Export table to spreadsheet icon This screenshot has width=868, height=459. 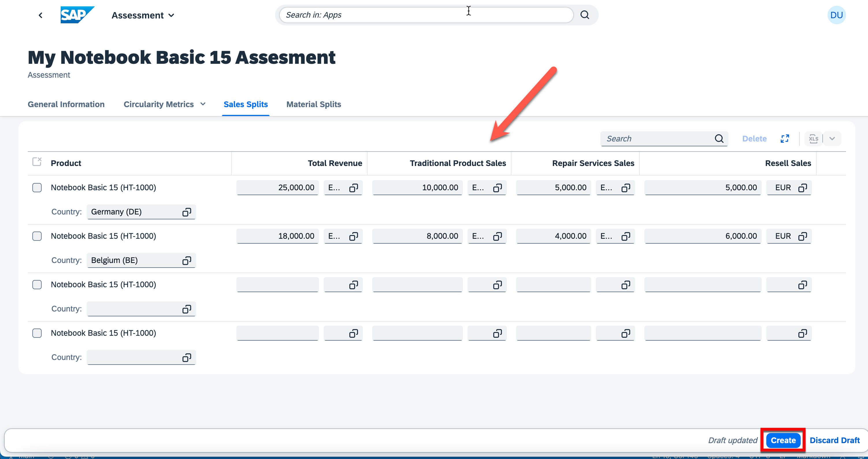pyautogui.click(x=813, y=138)
